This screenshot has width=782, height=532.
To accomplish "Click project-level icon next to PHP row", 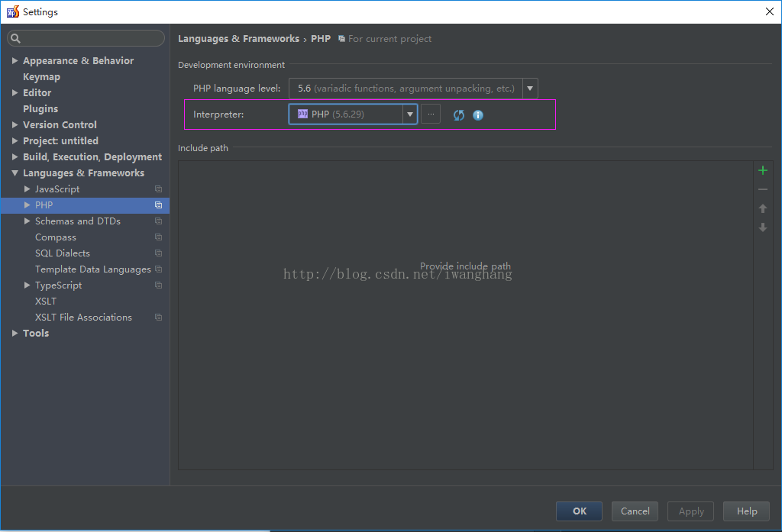I will (159, 205).
